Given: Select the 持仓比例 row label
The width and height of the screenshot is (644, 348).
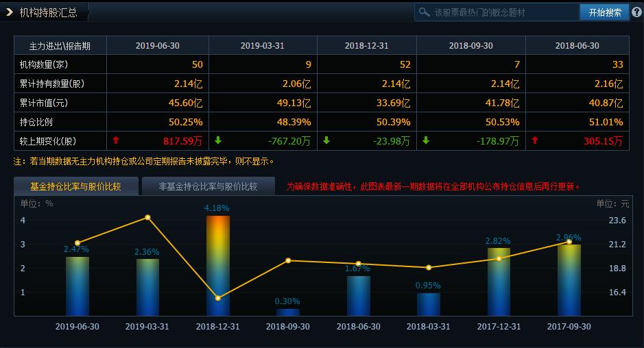Looking at the screenshot, I should [36, 122].
